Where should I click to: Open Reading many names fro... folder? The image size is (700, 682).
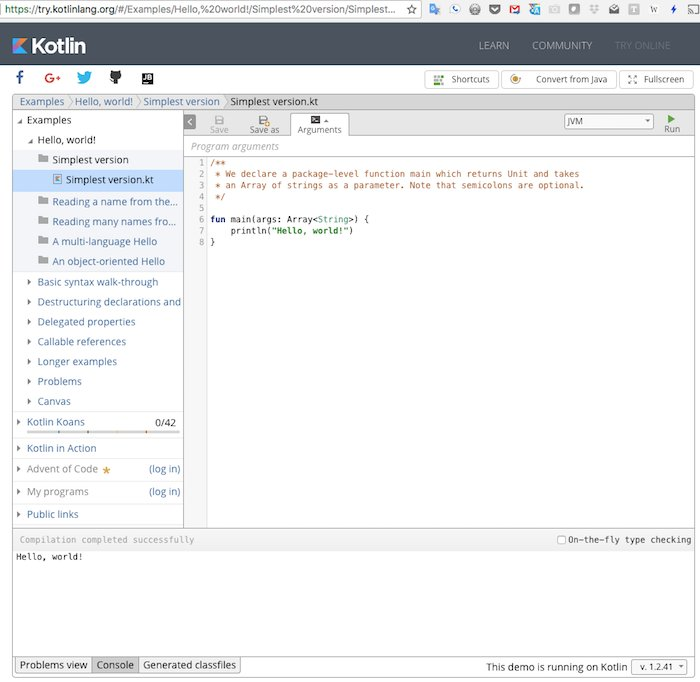107,221
